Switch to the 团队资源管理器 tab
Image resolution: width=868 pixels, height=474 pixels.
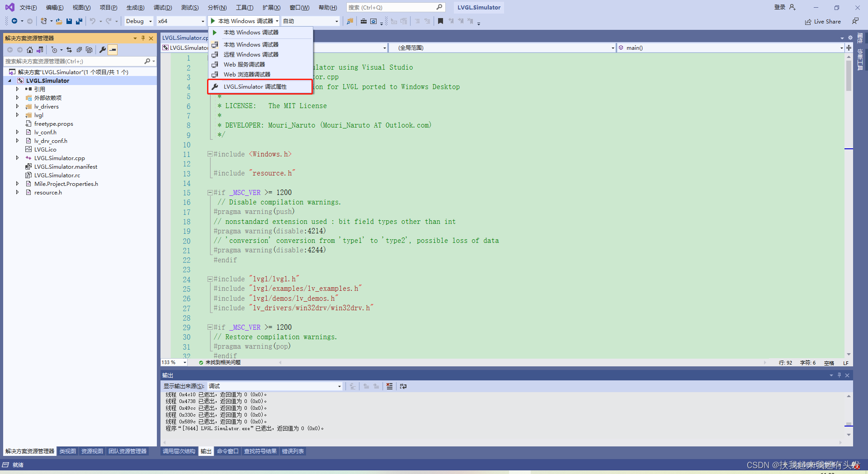coord(127,451)
